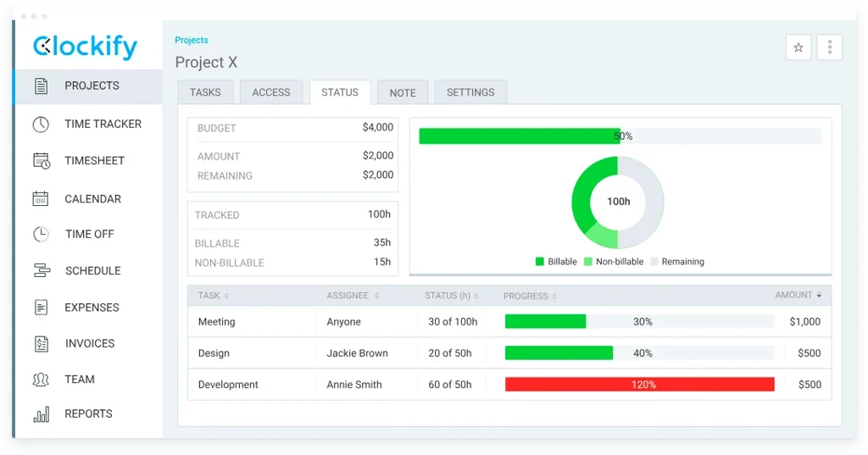Click the Design 40% progress bar

click(639, 353)
